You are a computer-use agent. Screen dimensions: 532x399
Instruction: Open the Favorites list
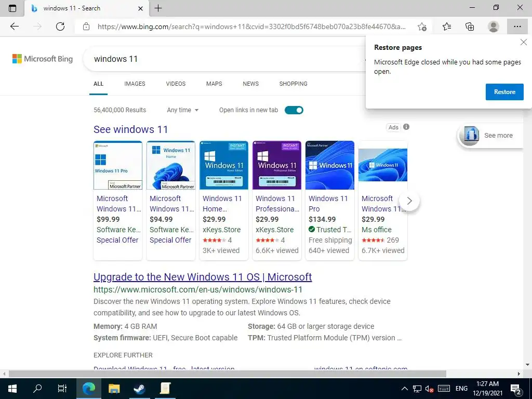click(x=447, y=26)
